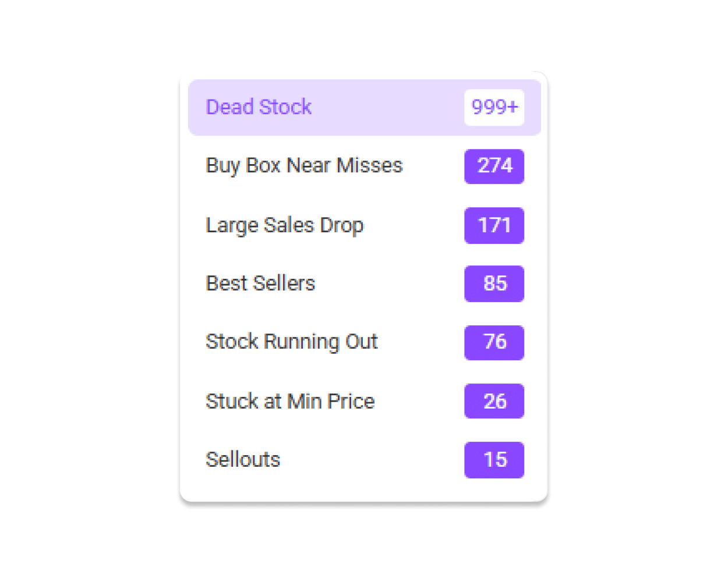This screenshot has width=728, height=582.
Task: Choose the Best Sellers label text
Action: pos(260,283)
